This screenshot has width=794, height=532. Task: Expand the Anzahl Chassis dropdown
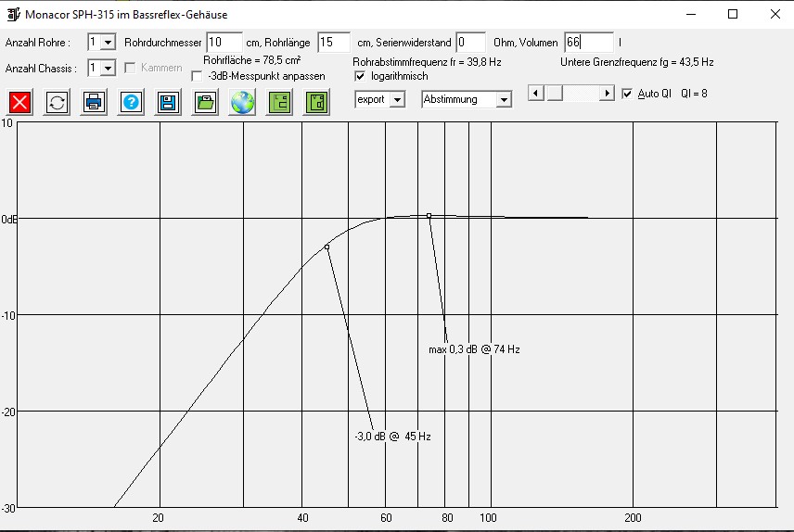pyautogui.click(x=108, y=68)
